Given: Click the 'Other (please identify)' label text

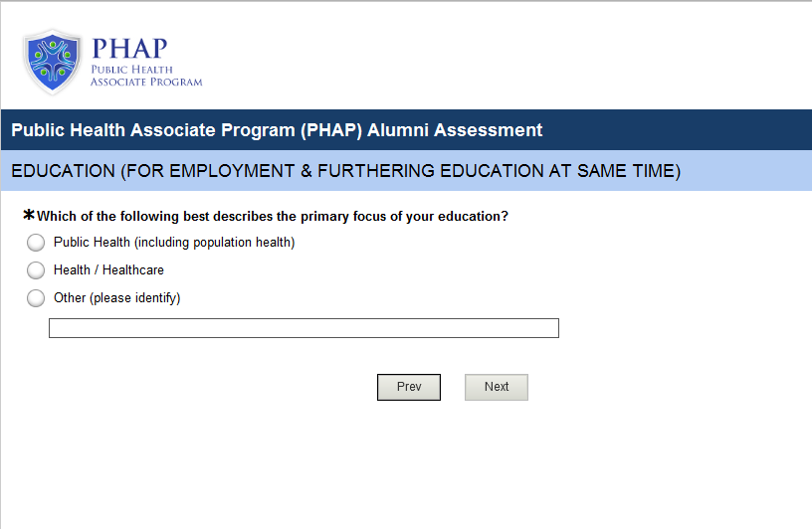Looking at the screenshot, I should click(x=116, y=298).
